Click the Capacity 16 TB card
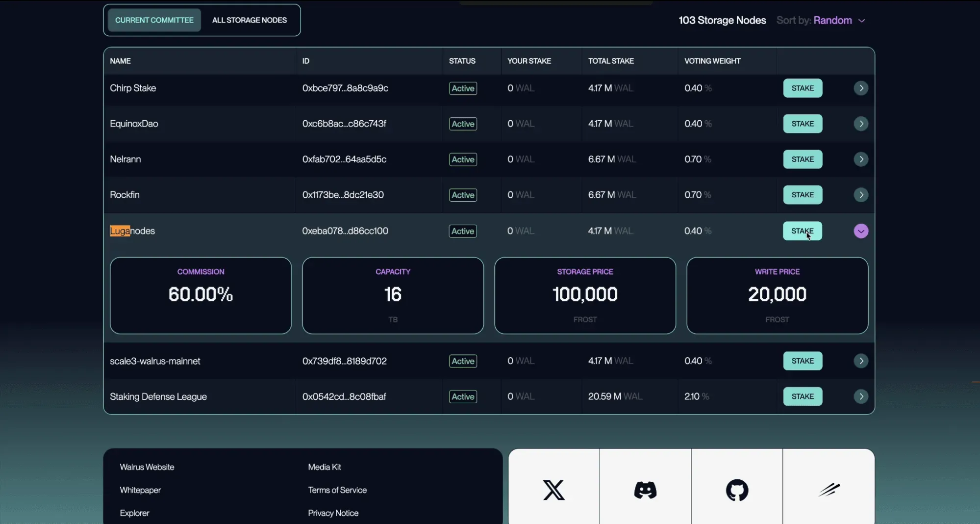980x524 pixels. (x=393, y=295)
